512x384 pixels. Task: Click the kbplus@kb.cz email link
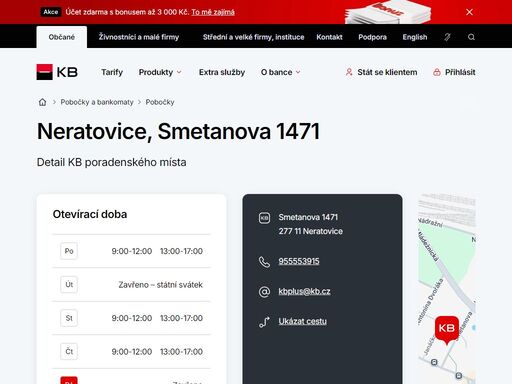304,291
